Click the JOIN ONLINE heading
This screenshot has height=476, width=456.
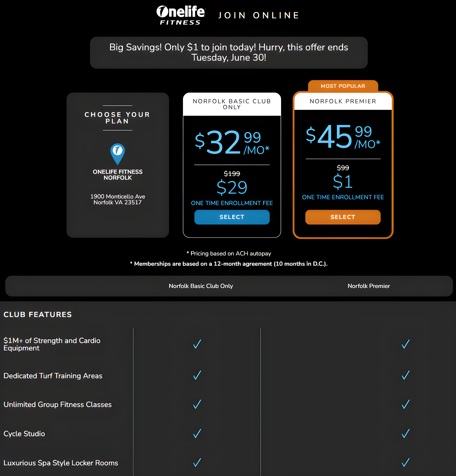click(259, 16)
